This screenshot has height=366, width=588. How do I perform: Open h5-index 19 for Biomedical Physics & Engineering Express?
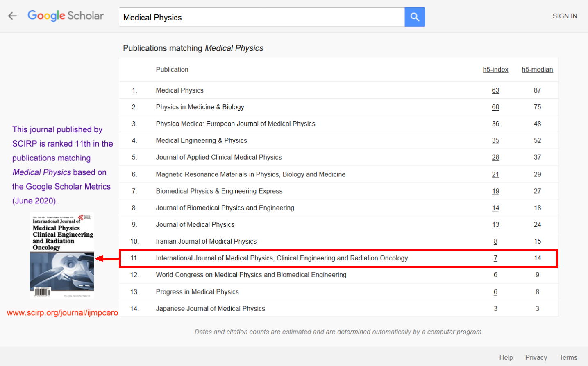pyautogui.click(x=495, y=191)
